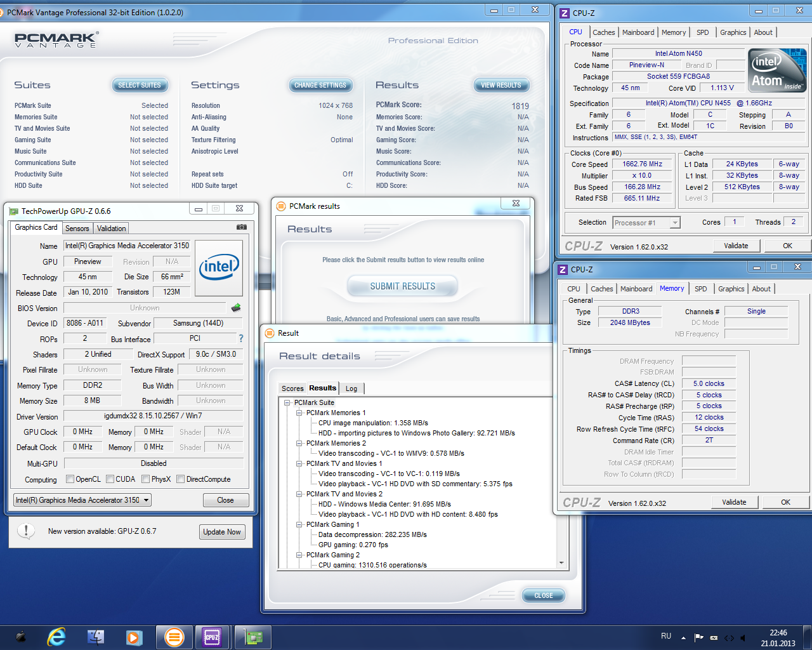Image resolution: width=812 pixels, height=650 pixels.
Task: Switch to the Validation tab in GPU-Z
Action: tap(111, 229)
